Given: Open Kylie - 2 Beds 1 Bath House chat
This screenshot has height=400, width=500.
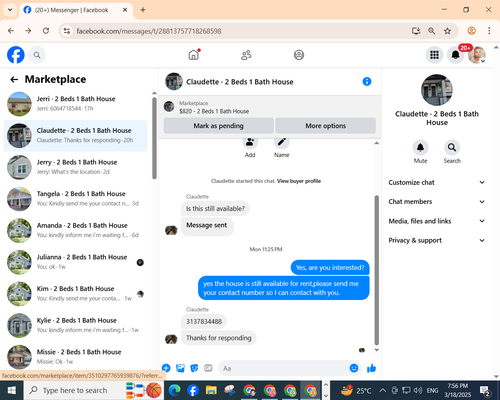Looking at the screenshot, I should click(x=75, y=325).
